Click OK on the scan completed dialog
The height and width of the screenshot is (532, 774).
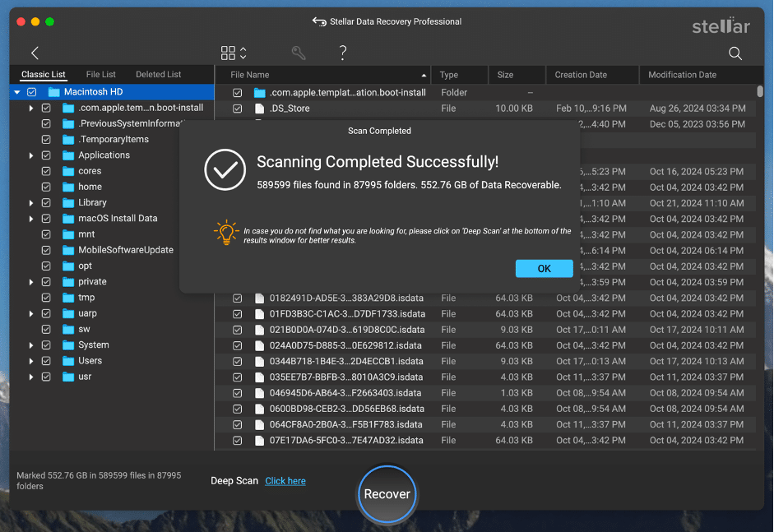coord(544,267)
